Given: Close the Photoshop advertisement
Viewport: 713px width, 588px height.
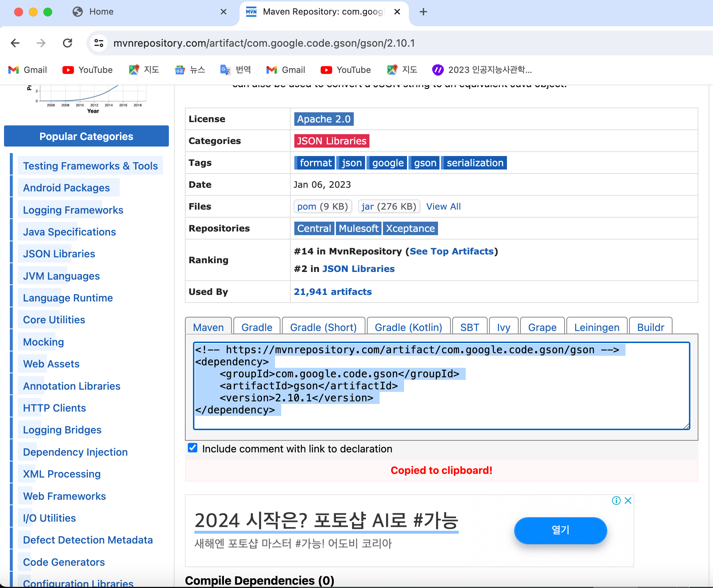Looking at the screenshot, I should click(x=628, y=501).
